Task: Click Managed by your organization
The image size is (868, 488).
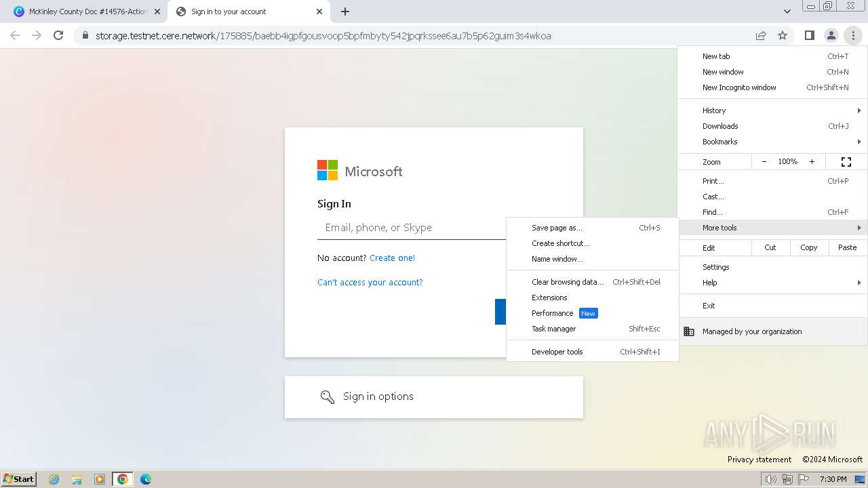Action: (772, 331)
